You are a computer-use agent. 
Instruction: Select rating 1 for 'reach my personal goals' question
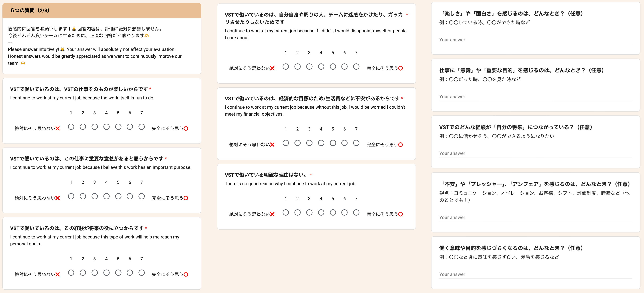click(71, 272)
